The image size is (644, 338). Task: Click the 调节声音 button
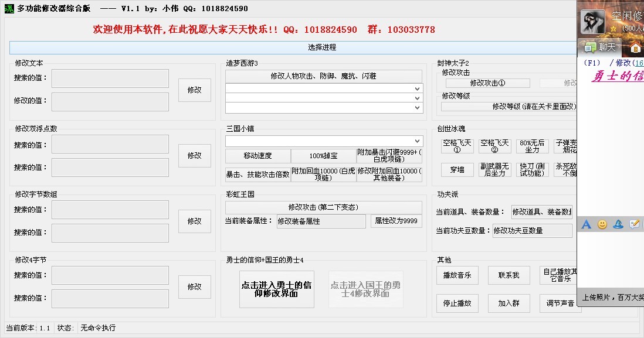[558, 303]
